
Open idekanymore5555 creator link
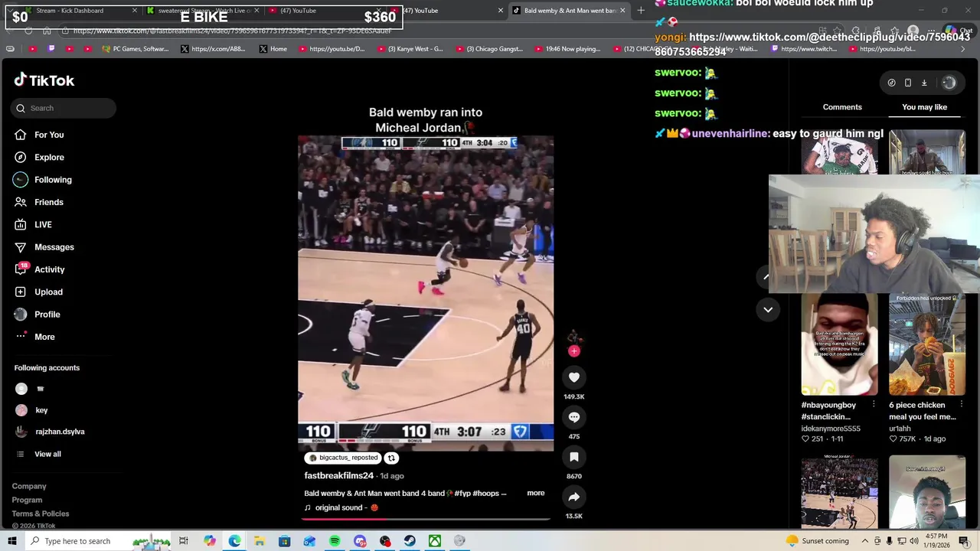point(831,429)
